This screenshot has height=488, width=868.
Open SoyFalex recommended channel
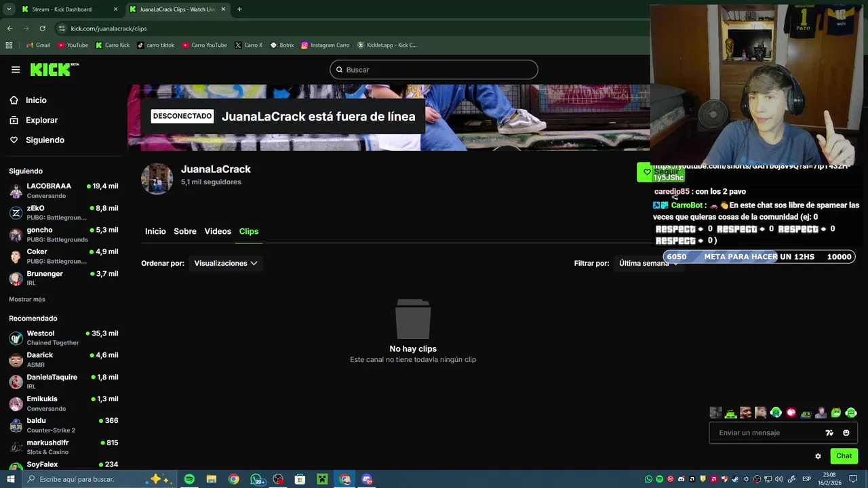[x=64, y=465]
